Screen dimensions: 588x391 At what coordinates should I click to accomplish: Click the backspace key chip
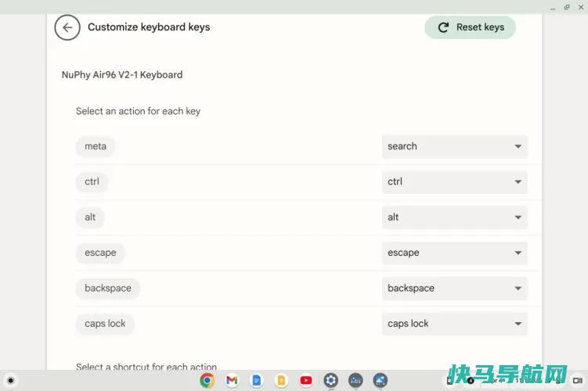pyautogui.click(x=108, y=289)
